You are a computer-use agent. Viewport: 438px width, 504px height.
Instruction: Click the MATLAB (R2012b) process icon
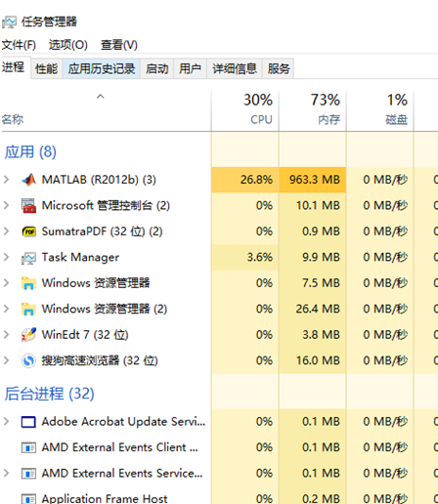click(x=28, y=180)
